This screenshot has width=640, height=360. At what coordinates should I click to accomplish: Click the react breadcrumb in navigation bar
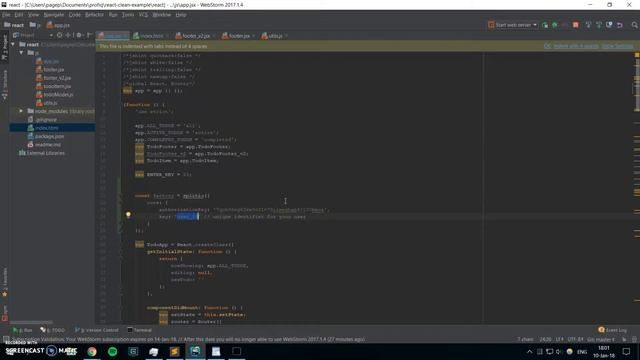(x=14, y=25)
